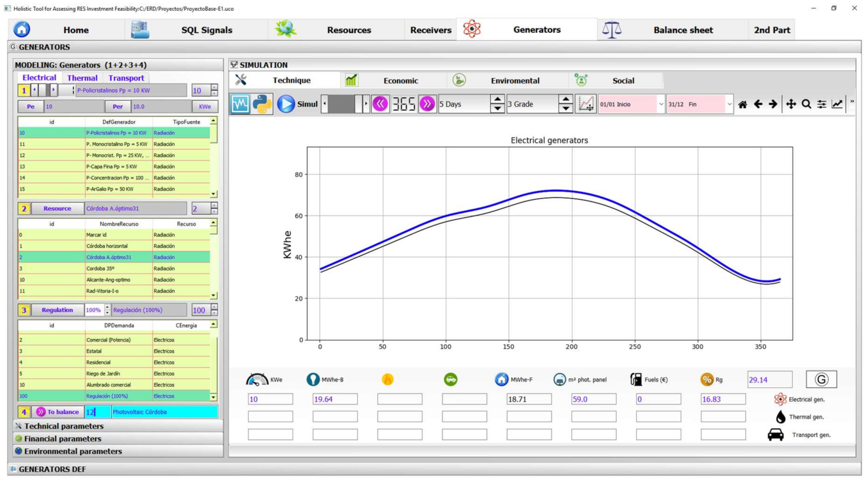Expand the Technical parameters section
868x483 pixels.
click(x=64, y=426)
